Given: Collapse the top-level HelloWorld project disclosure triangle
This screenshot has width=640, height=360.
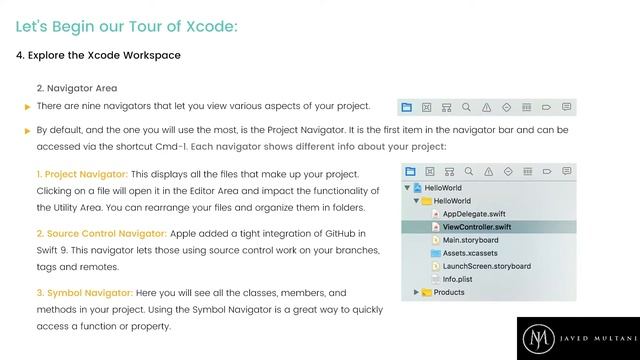Looking at the screenshot, I should 407,188.
